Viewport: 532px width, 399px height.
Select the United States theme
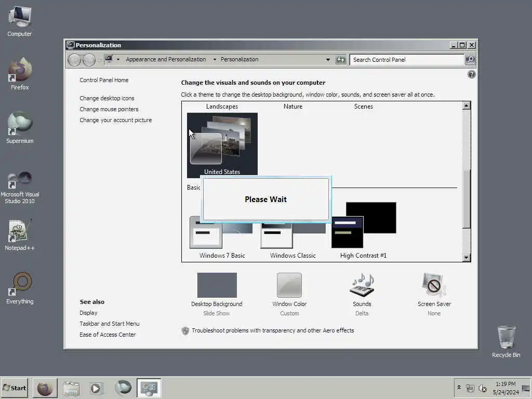point(222,145)
